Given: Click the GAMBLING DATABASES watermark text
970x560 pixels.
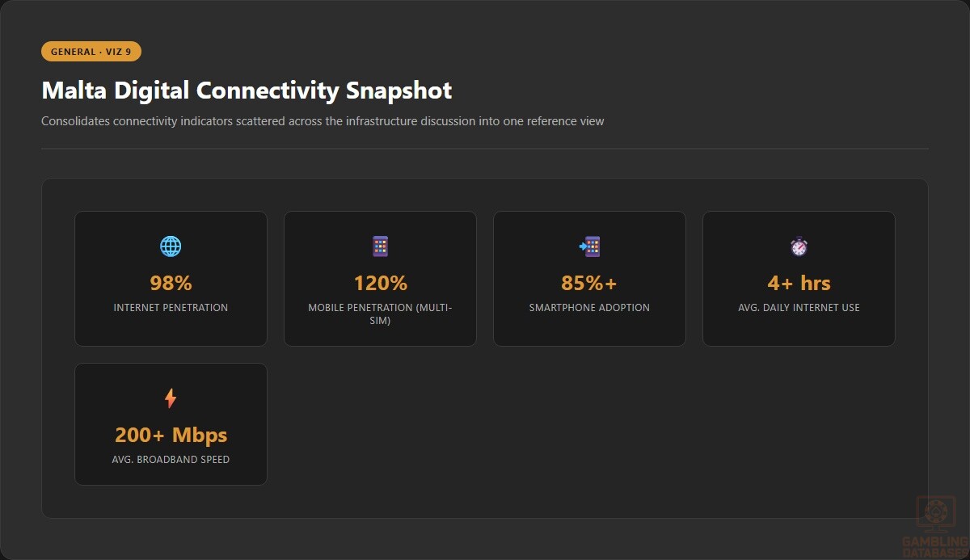Looking at the screenshot, I should tap(935, 545).
